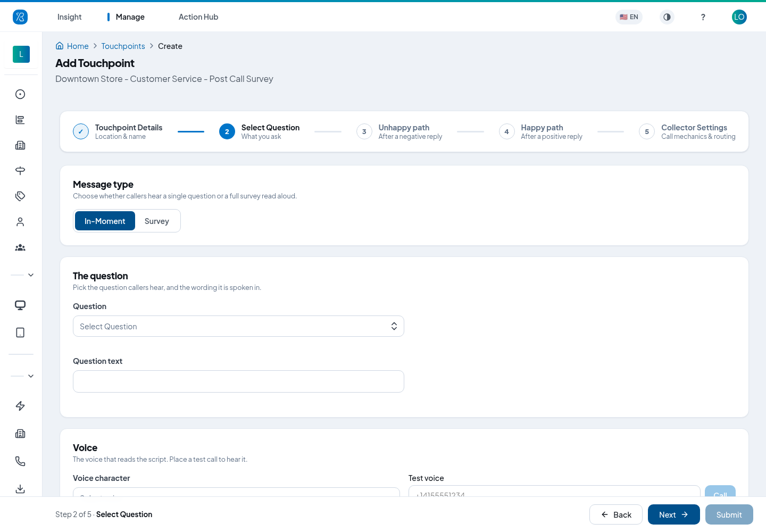
Task: Click the phone icon in the sidebar
Action: point(20,461)
